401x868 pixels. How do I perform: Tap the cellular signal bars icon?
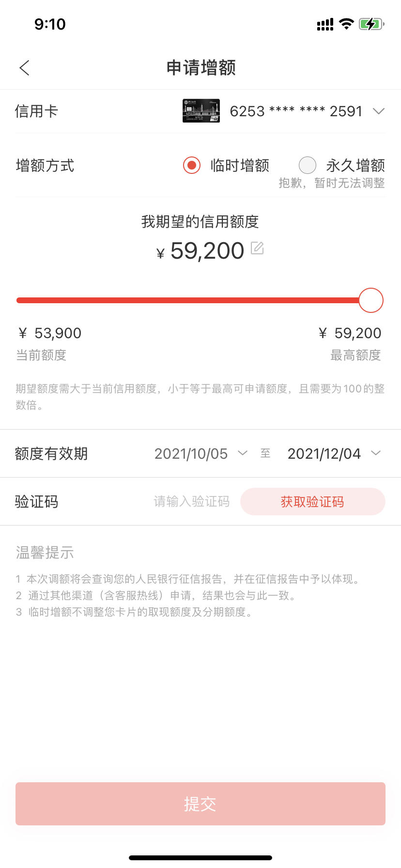coord(325,24)
